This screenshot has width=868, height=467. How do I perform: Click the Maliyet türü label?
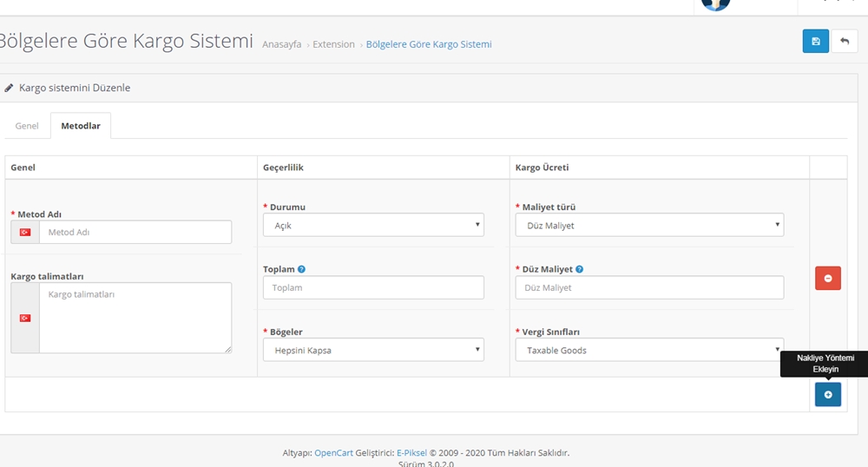(x=549, y=207)
